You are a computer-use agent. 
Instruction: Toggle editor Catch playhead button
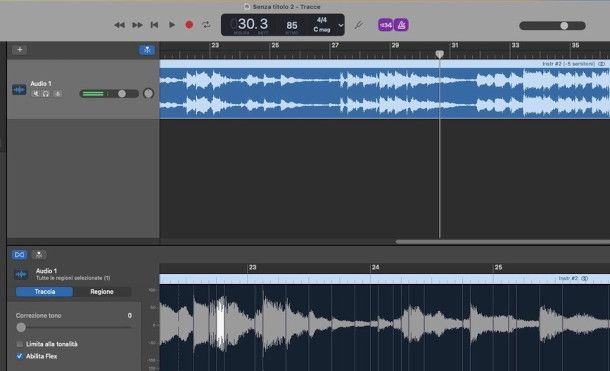coord(39,255)
